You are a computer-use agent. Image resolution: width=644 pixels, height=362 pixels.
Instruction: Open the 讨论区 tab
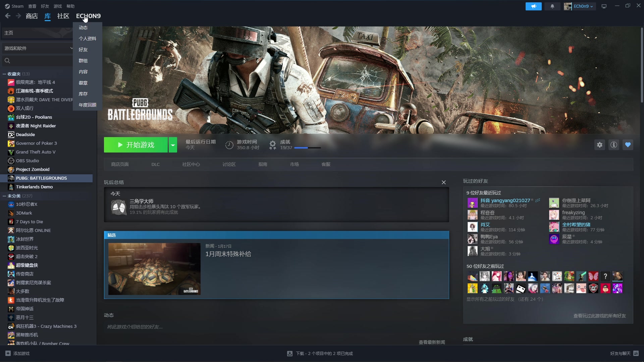click(229, 164)
